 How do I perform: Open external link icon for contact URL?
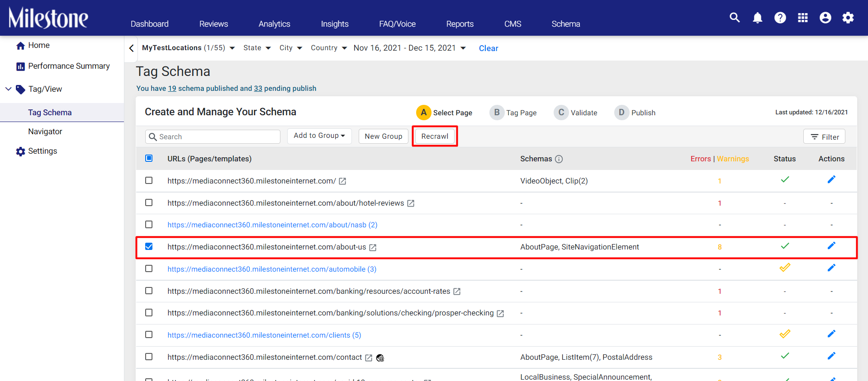[369, 358]
